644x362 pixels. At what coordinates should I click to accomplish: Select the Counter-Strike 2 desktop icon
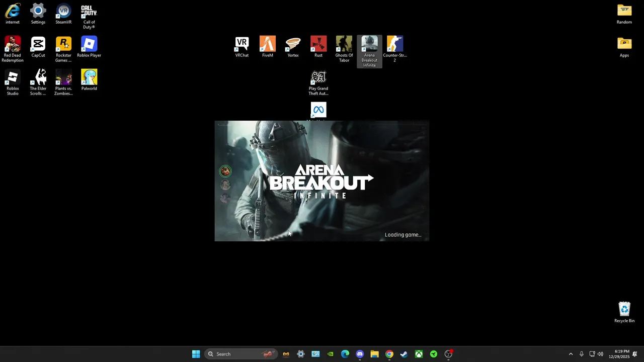[395, 49]
